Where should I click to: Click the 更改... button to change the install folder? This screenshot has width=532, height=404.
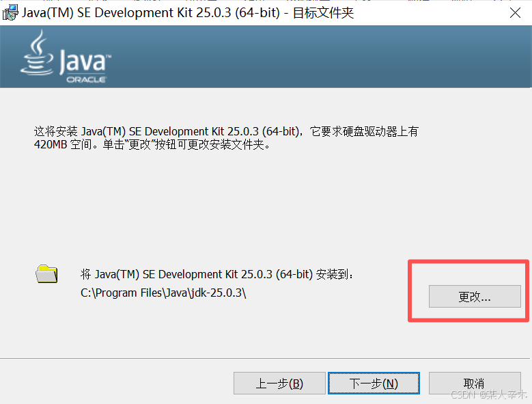point(475,297)
